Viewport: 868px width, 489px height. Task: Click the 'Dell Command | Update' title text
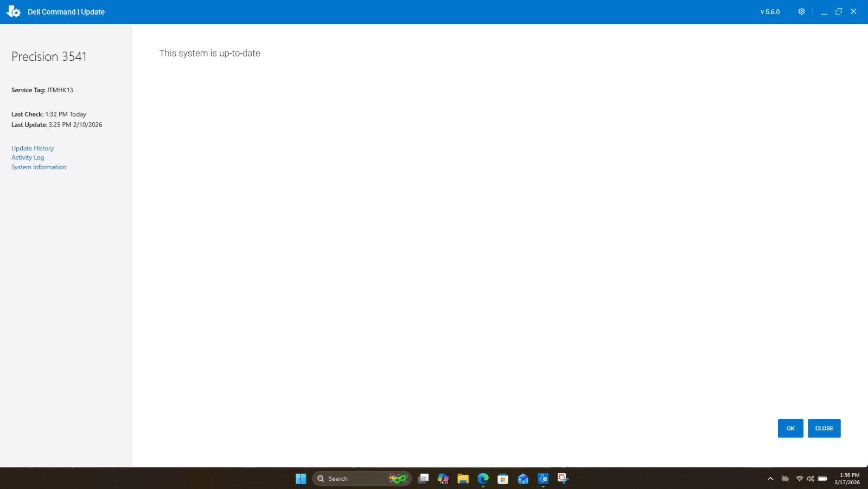pyautogui.click(x=66, y=12)
